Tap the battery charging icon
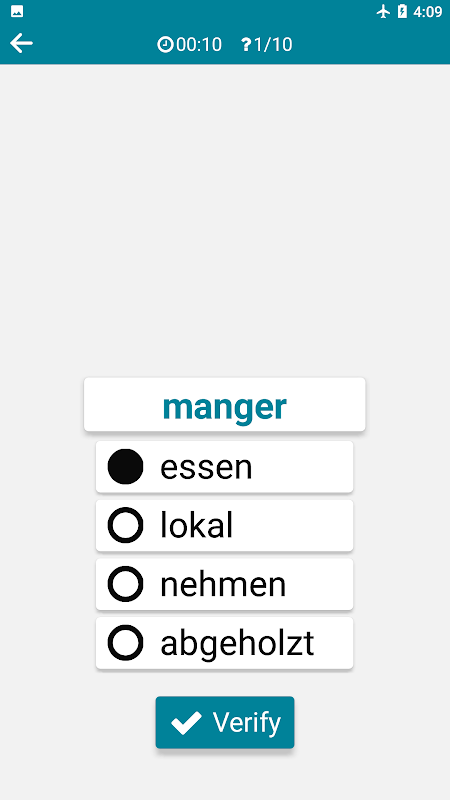 402,12
